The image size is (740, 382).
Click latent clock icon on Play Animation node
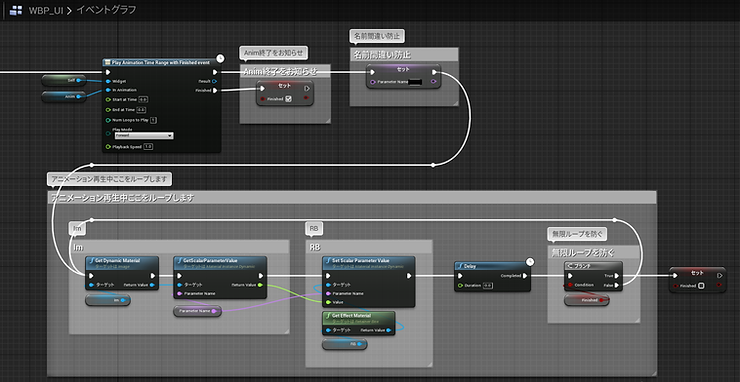click(220, 59)
